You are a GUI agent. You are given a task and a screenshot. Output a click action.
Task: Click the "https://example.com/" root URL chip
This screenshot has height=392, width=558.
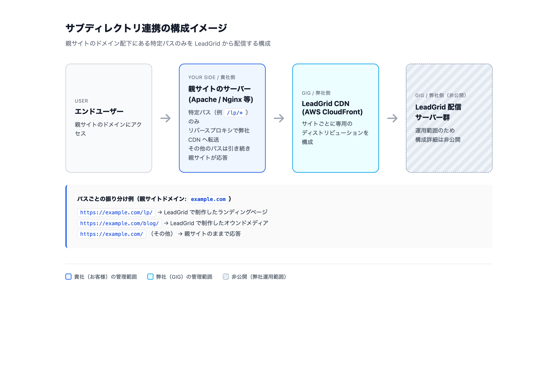click(112, 234)
